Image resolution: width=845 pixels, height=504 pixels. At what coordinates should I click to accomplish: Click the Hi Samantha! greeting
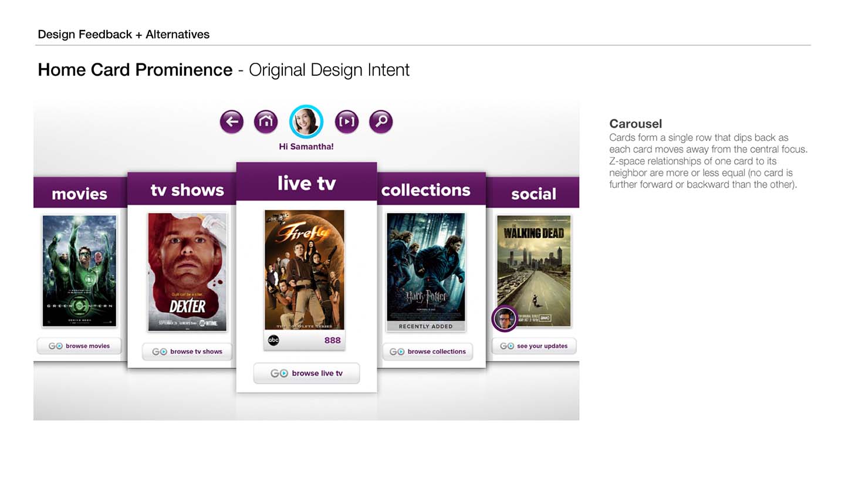click(x=306, y=147)
